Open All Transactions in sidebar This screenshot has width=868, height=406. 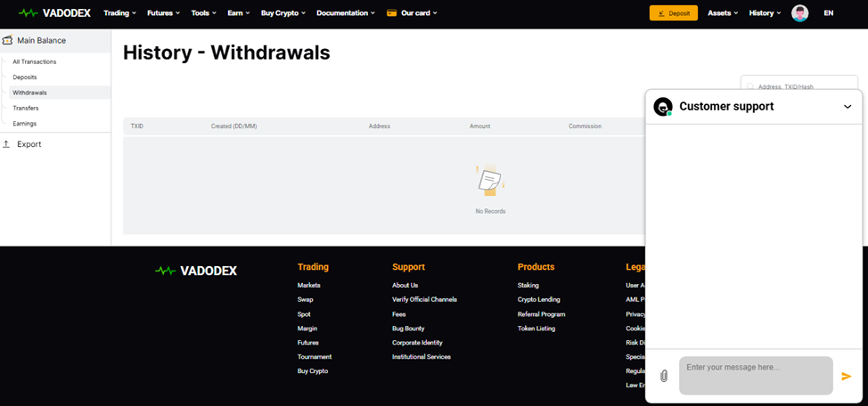pos(35,62)
